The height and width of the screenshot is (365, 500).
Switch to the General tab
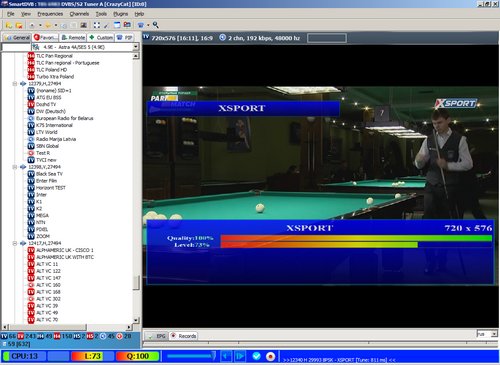17,37
